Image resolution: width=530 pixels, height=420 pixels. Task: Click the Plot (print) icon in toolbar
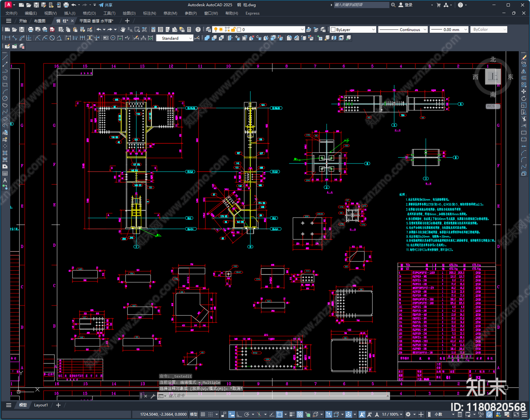[31, 29]
